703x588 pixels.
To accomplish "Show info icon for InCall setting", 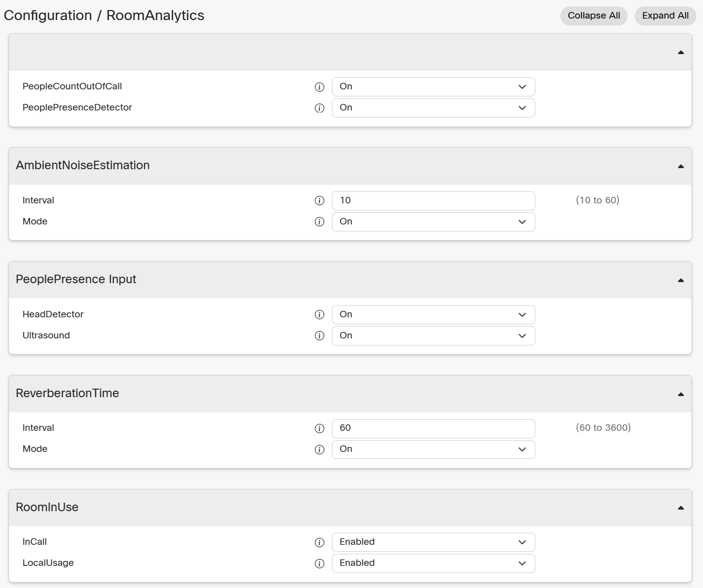I will pos(319,542).
